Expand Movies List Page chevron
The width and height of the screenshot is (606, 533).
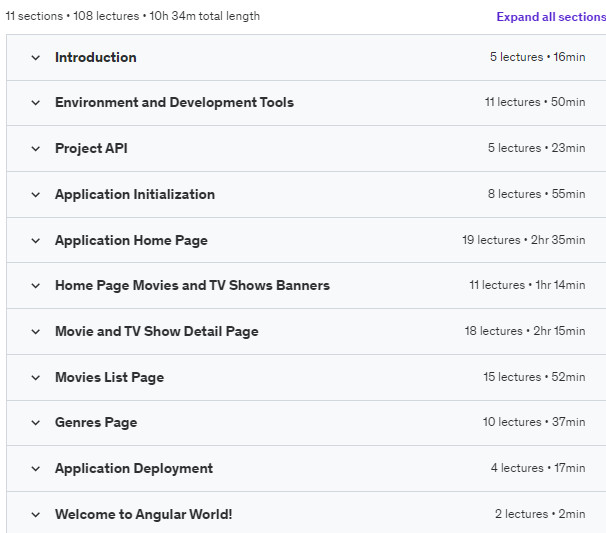[x=36, y=378]
